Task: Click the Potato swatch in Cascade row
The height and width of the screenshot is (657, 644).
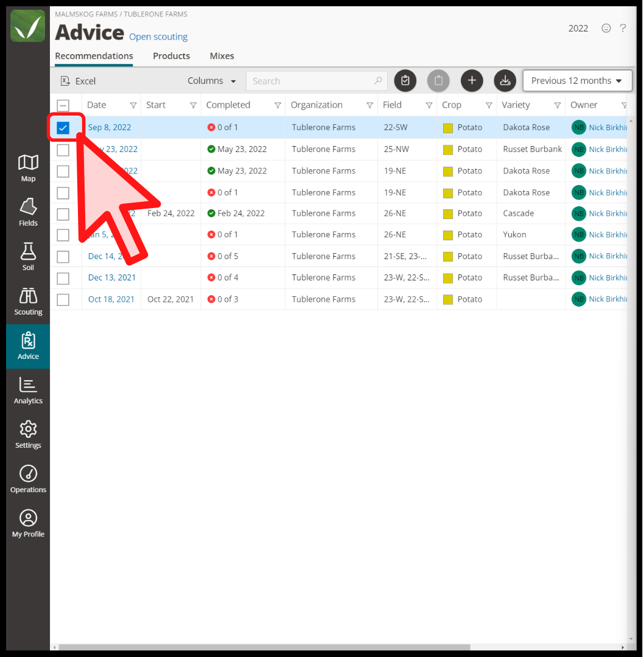Action: (x=448, y=214)
